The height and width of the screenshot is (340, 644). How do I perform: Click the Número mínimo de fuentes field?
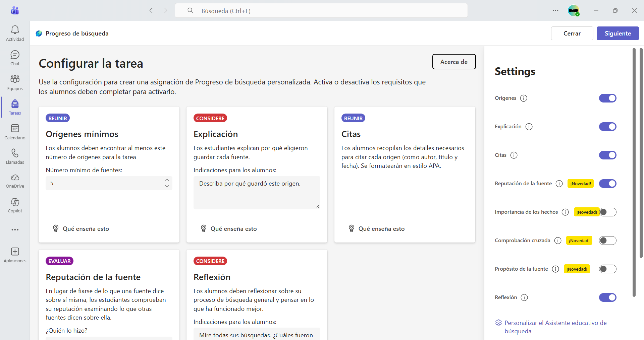tap(109, 183)
